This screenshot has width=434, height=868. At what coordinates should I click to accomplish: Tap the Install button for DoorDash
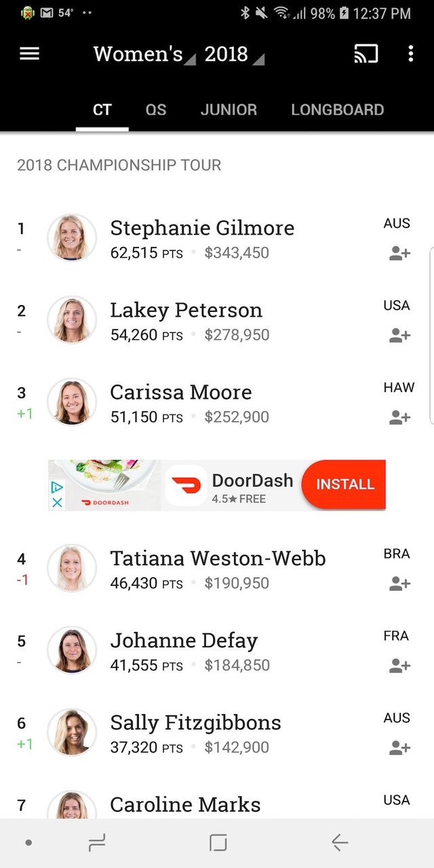[x=344, y=484]
